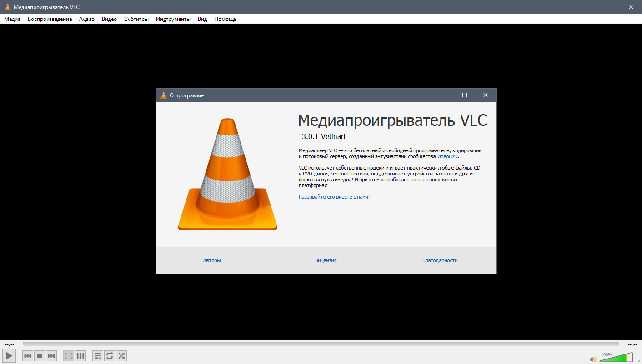Click the Play button
The image size is (642, 364).
9,356
